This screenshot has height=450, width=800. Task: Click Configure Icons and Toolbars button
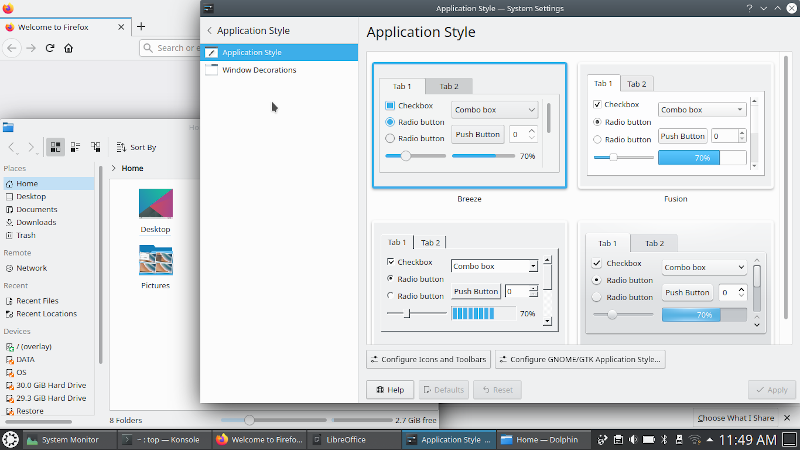tap(429, 359)
